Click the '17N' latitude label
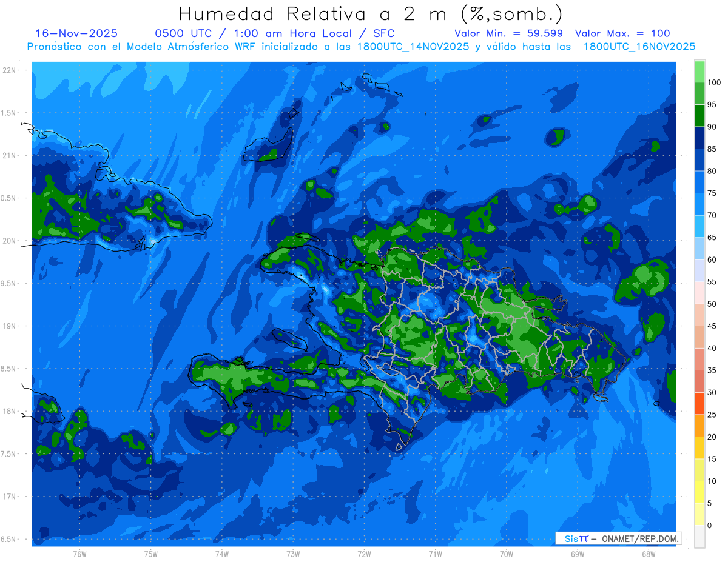This screenshot has width=728, height=562. (x=10, y=497)
